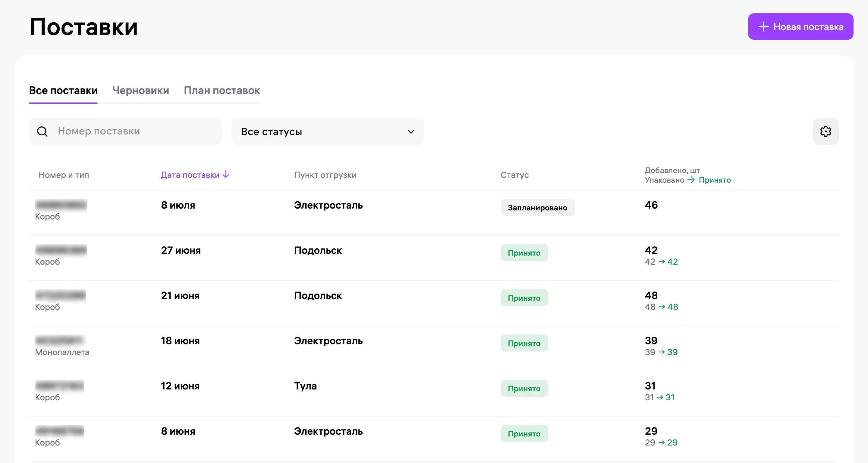The height and width of the screenshot is (463, 868).
Task: Click the Принято badge for 8 июня
Action: [x=524, y=433]
